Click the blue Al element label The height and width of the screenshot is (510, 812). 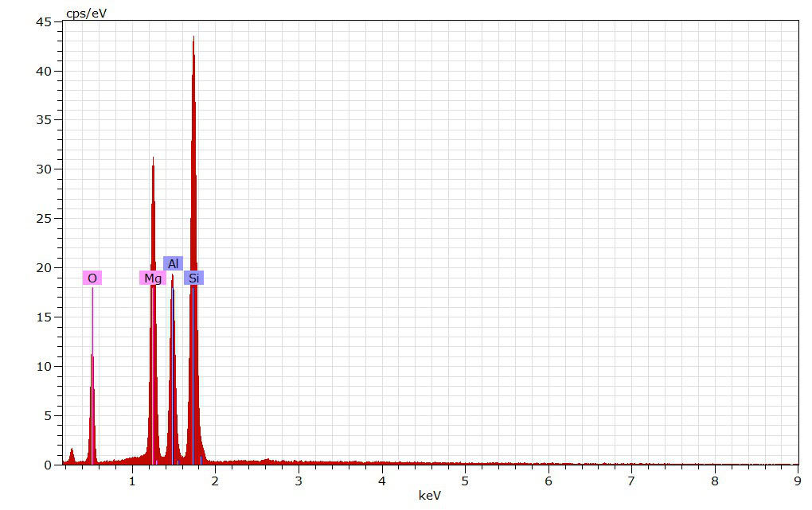[173, 263]
